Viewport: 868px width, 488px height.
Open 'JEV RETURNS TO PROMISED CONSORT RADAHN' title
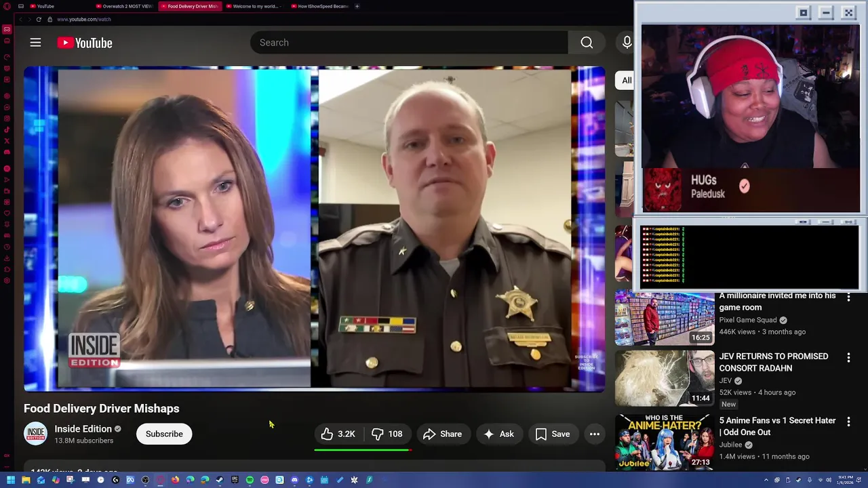774,362
